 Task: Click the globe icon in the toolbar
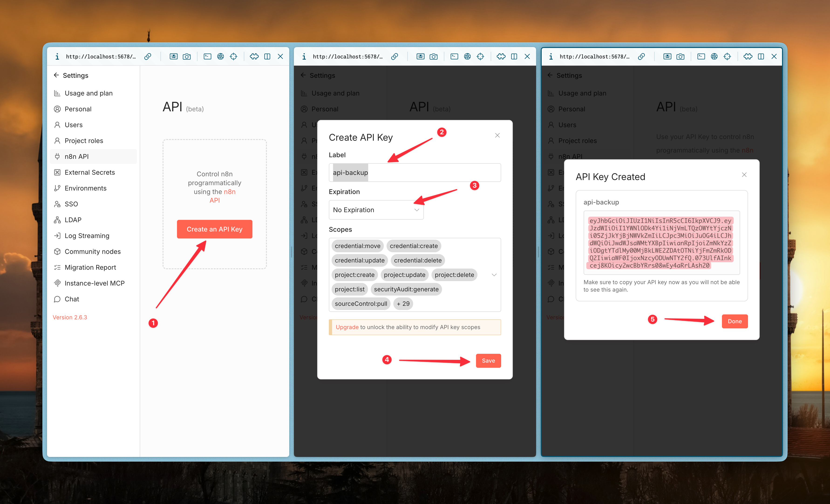click(x=221, y=56)
